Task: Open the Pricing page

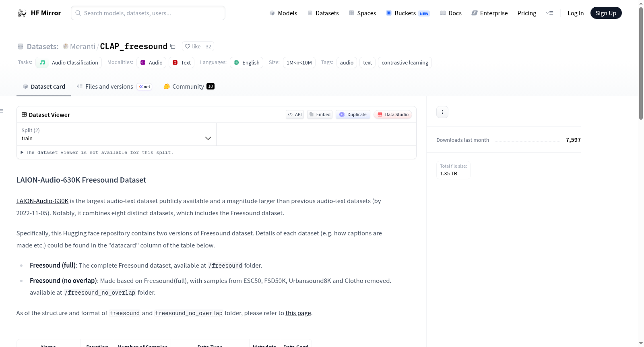Action: (x=527, y=13)
